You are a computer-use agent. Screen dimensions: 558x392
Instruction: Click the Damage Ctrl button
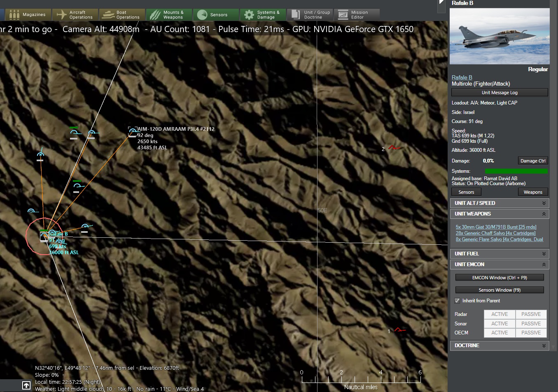click(532, 161)
